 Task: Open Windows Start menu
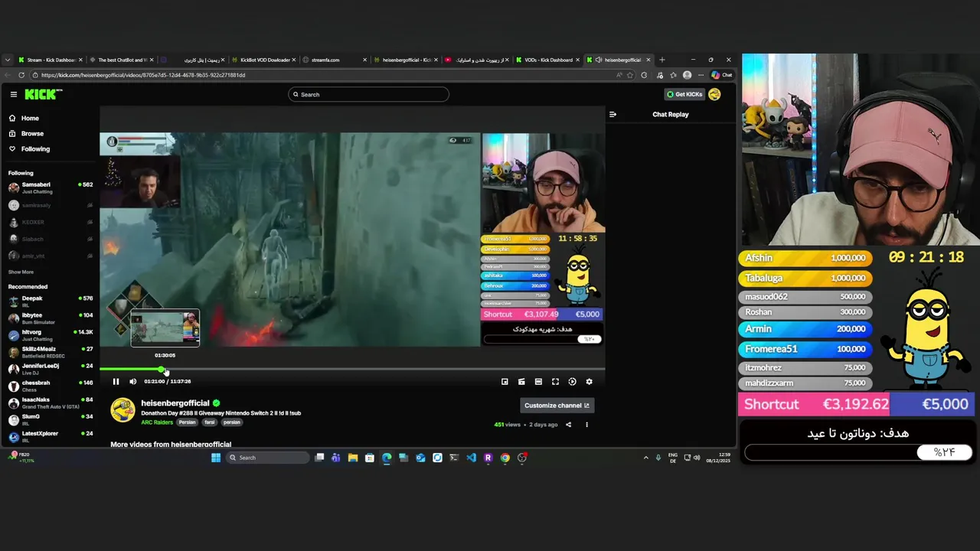click(216, 458)
